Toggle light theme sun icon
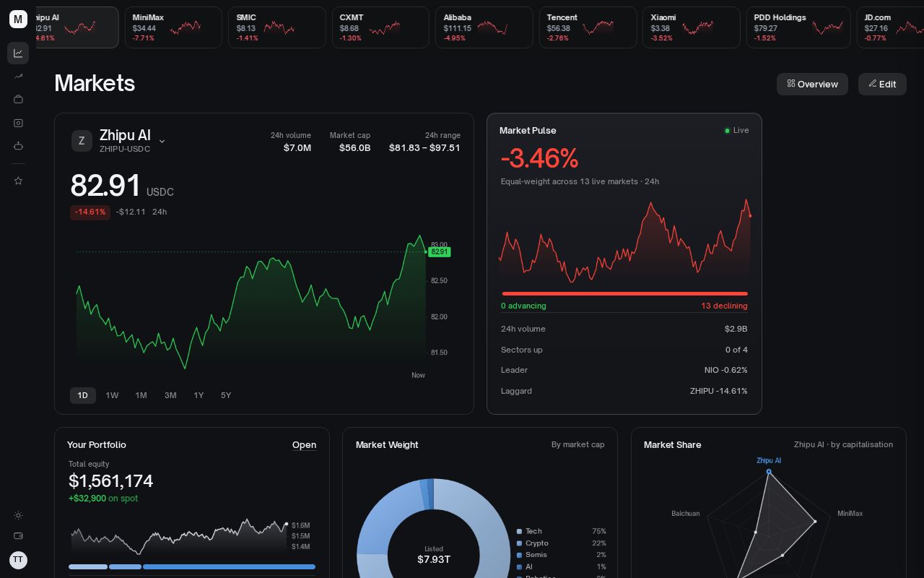This screenshot has height=578, width=924. [18, 515]
